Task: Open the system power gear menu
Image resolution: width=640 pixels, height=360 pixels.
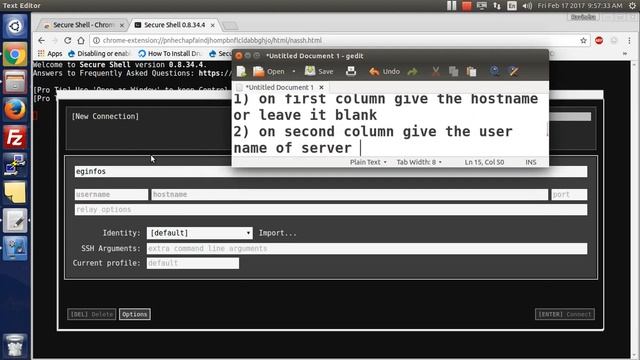Action: pos(632,6)
